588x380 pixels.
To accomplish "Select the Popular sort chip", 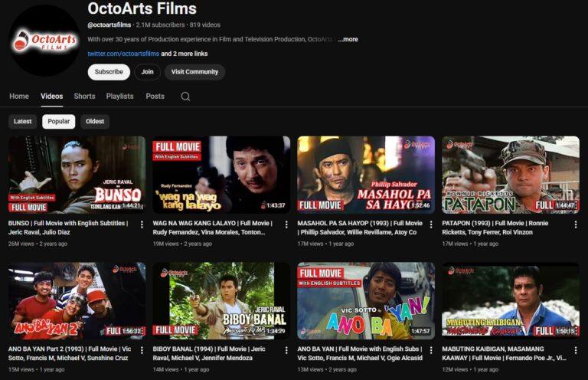I will click(58, 122).
